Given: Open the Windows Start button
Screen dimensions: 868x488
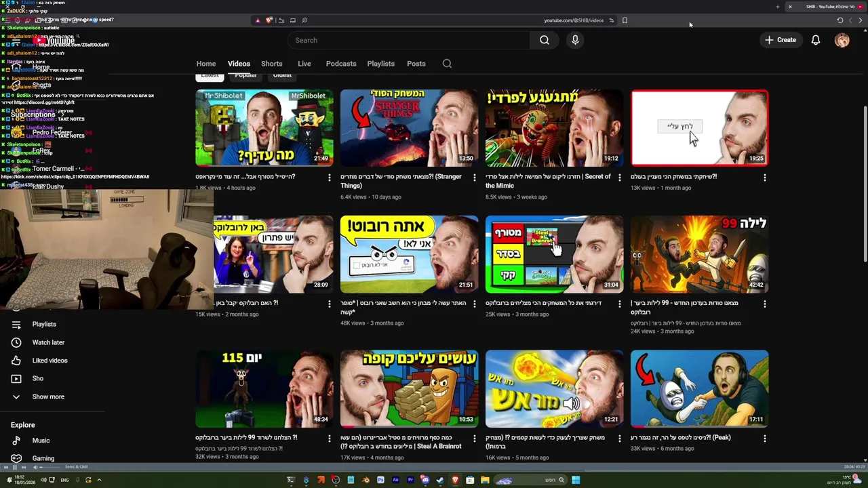Looking at the screenshot, I should click(x=576, y=480).
